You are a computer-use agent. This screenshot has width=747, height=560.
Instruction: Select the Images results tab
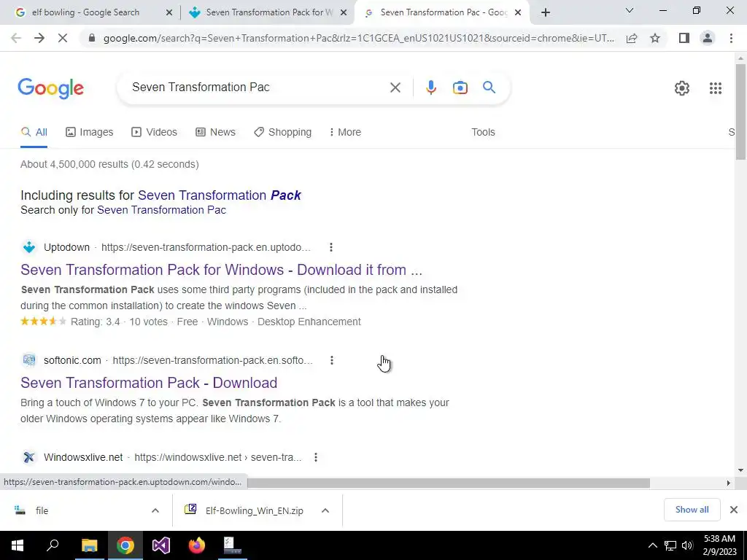(x=90, y=133)
